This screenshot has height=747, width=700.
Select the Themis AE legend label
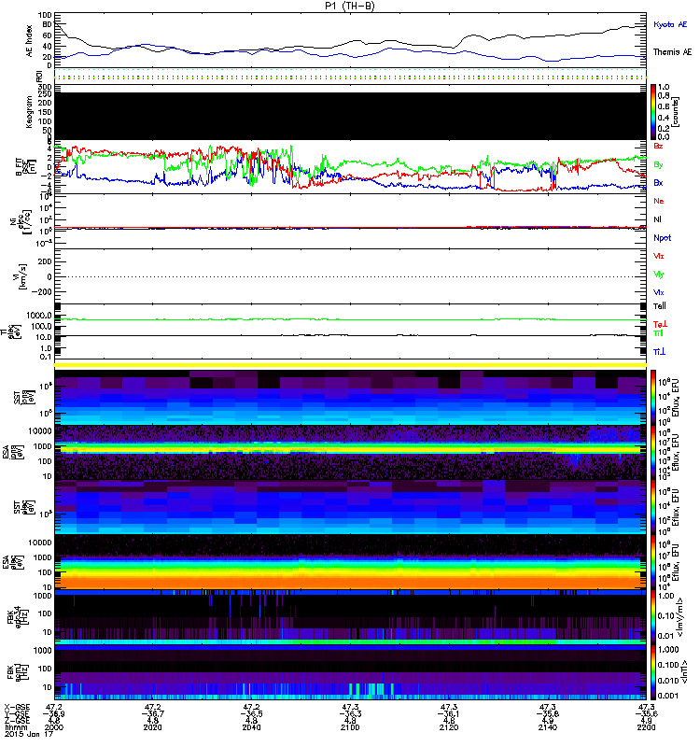[x=672, y=52]
